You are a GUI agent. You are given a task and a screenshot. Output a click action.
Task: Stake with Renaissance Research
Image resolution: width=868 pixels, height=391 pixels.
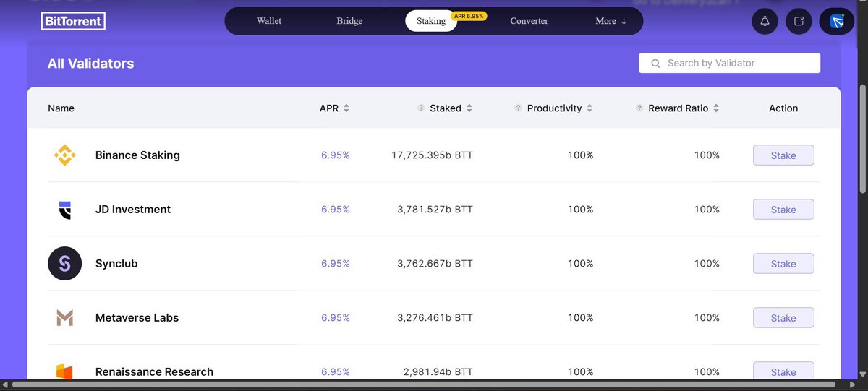click(x=783, y=371)
